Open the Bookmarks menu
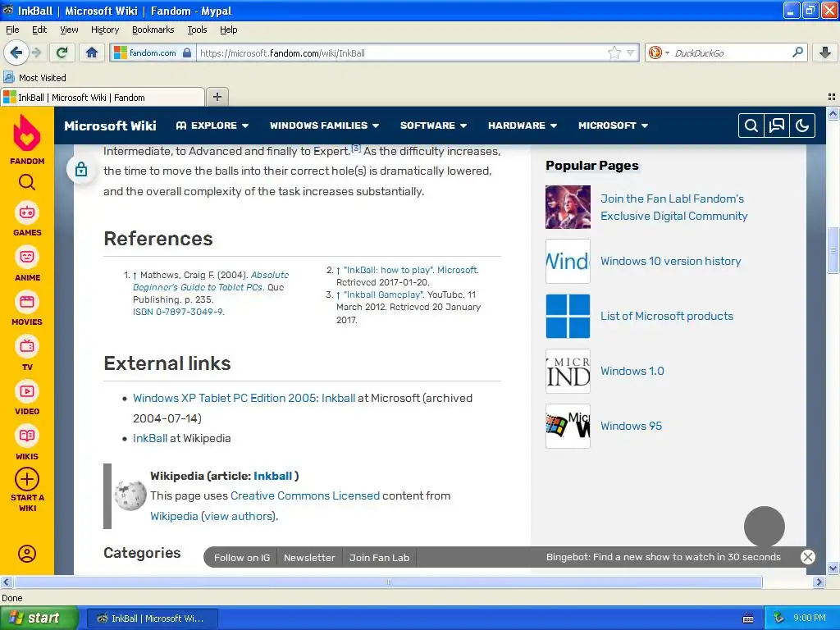Viewport: 840px width, 630px height. [153, 30]
